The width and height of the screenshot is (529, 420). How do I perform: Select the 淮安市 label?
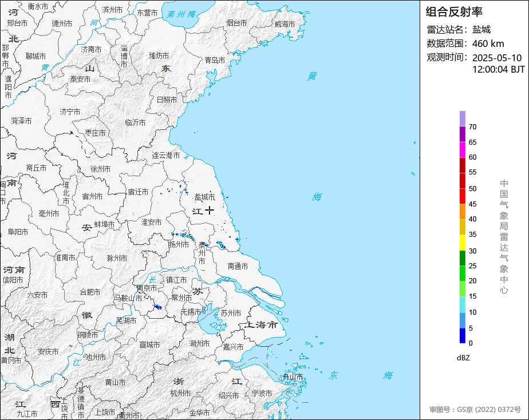[151, 222]
